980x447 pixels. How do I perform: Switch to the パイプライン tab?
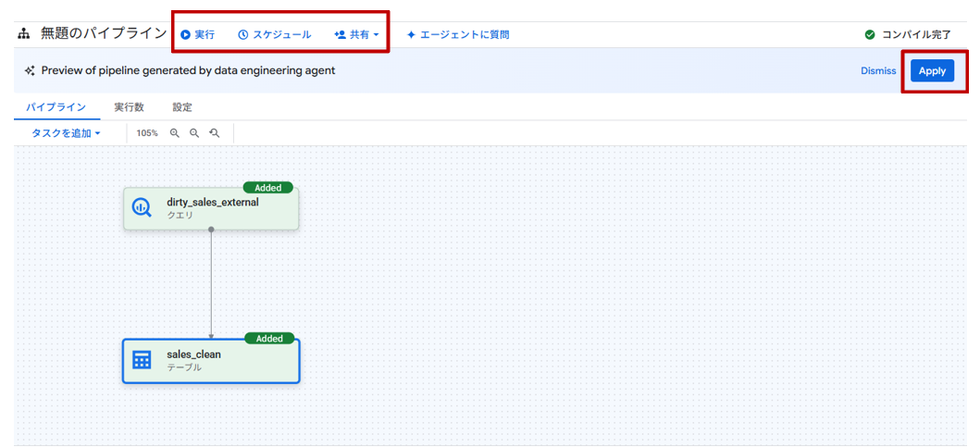56,107
